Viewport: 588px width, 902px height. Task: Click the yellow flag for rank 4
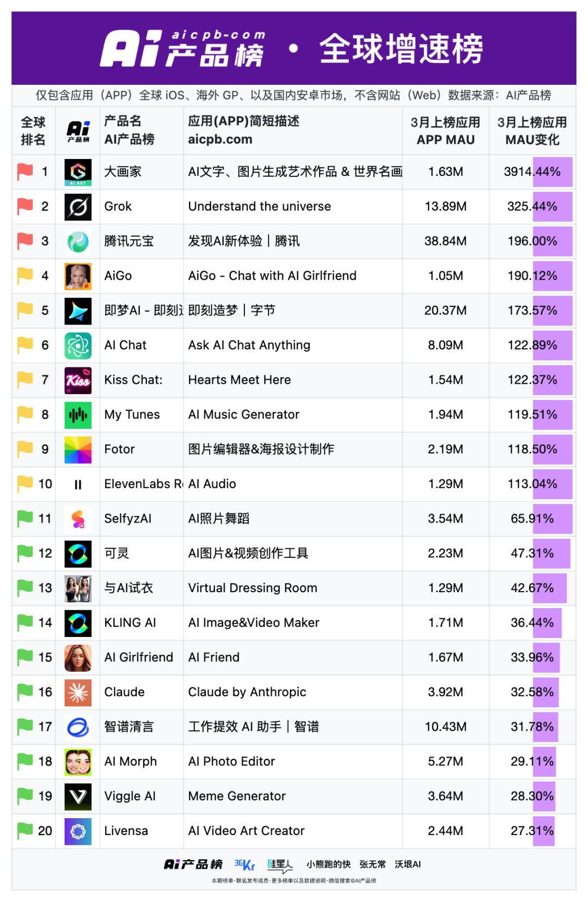(25, 276)
